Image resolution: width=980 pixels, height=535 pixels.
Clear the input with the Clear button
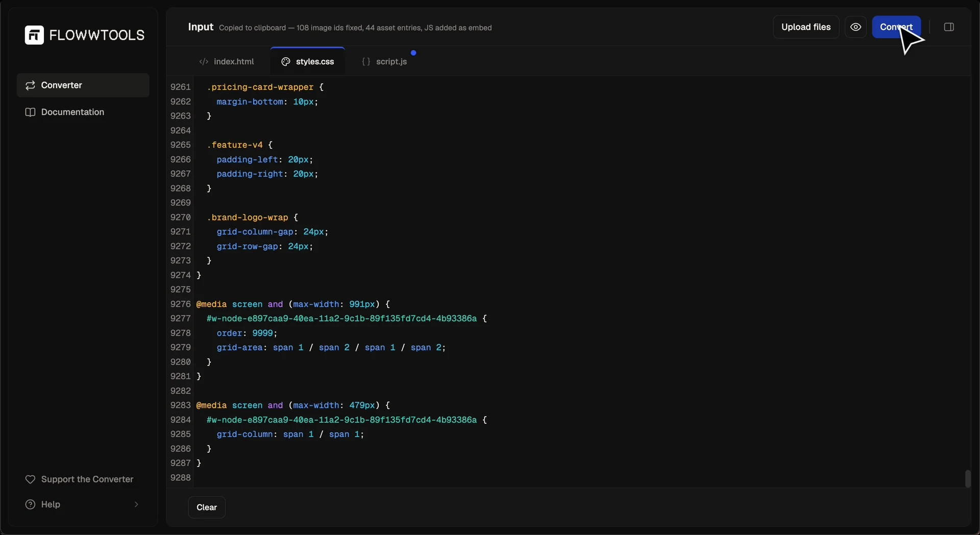[x=207, y=507]
